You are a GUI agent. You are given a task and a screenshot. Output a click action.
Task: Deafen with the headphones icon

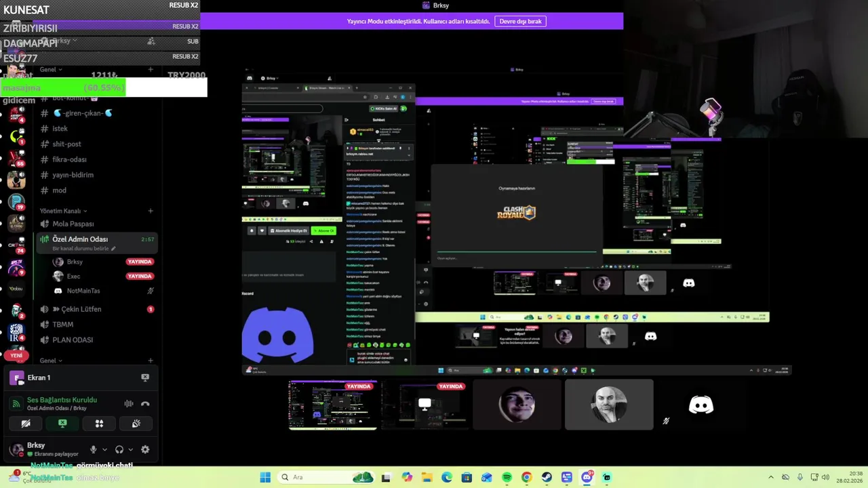click(x=119, y=449)
